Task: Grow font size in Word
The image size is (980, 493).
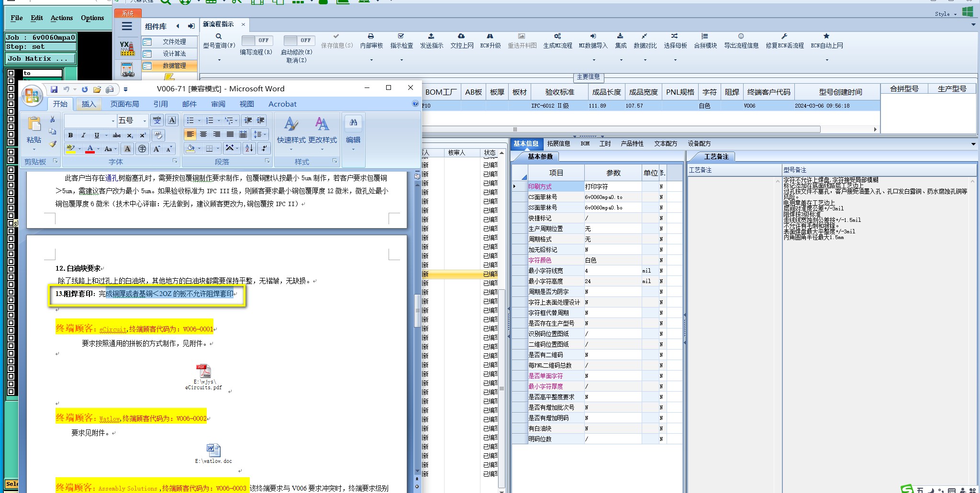Action: 156,149
